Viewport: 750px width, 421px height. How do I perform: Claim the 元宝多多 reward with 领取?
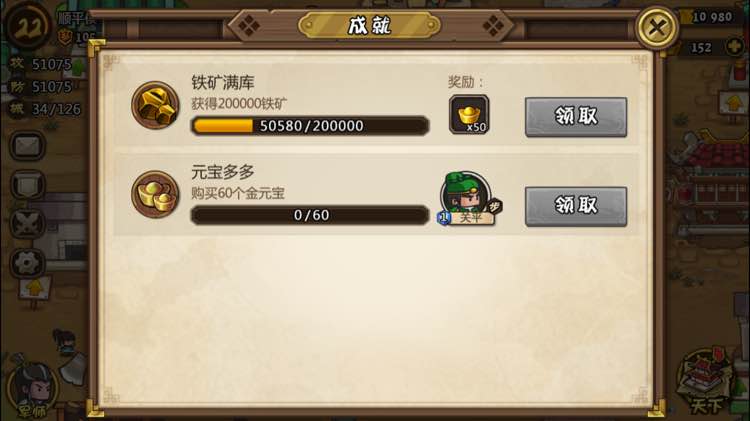coord(576,206)
